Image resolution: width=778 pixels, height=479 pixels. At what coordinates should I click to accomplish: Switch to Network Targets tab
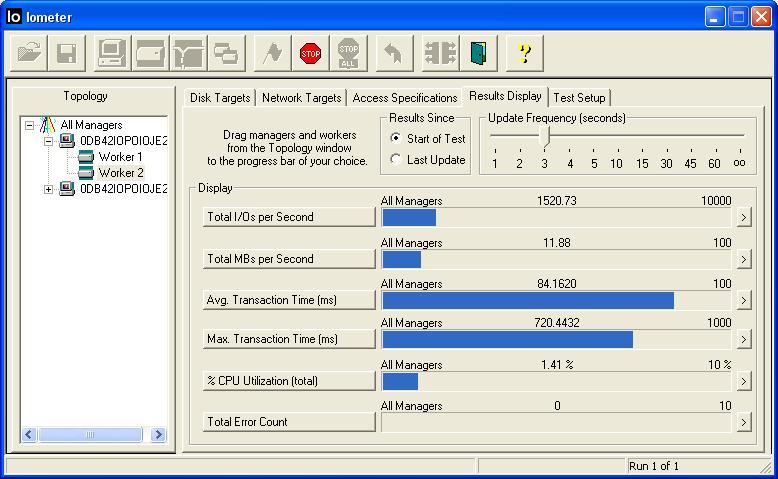pyautogui.click(x=302, y=98)
